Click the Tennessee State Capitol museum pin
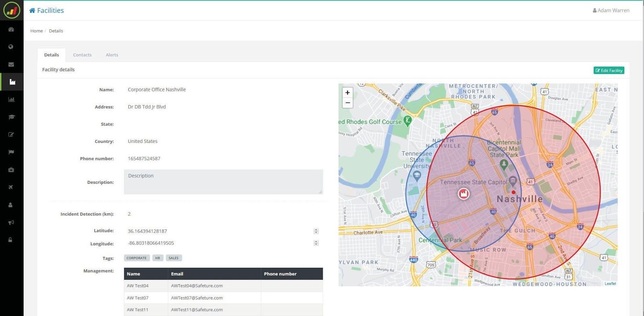 513,180
